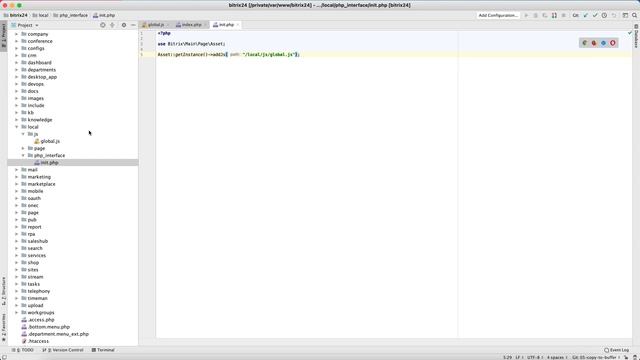The width and height of the screenshot is (640, 360).
Task: Click the Git branch widget in status bar
Action: [596, 358]
